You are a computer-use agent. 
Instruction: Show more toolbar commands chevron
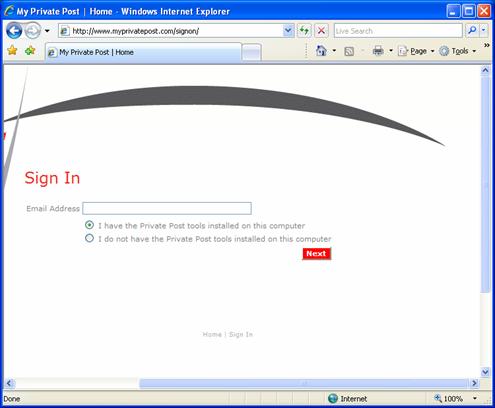486,45
